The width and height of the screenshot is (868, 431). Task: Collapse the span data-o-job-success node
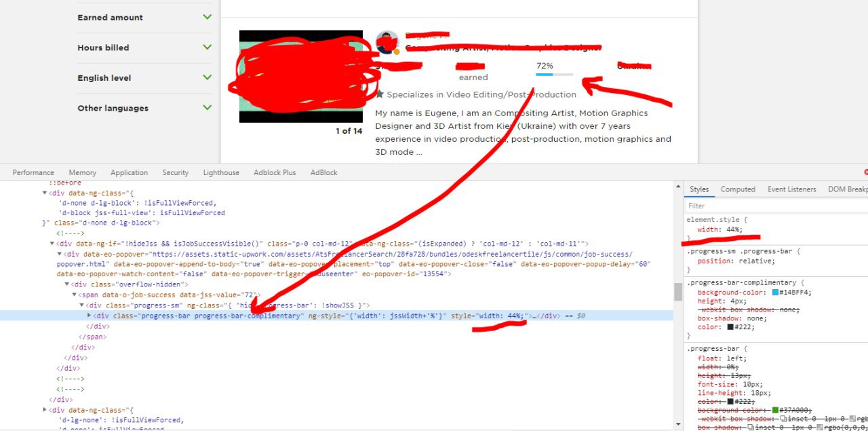(75, 295)
